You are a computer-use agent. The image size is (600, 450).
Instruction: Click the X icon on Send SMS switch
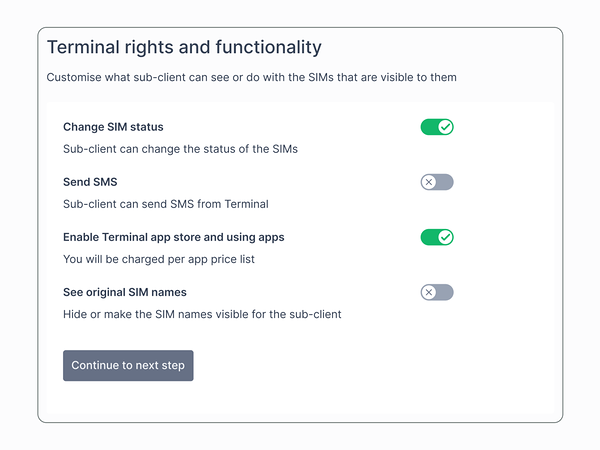click(429, 182)
